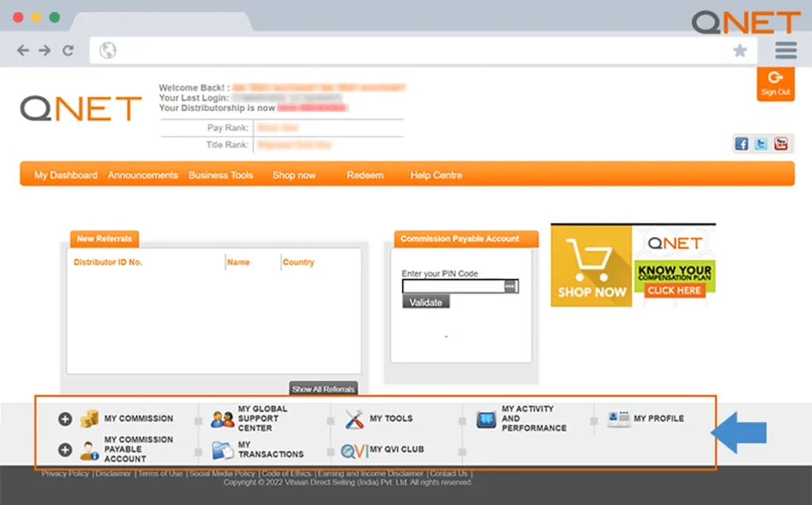Image resolution: width=812 pixels, height=505 pixels.
Task: Open My Activity and Performance link
Action: [534, 419]
